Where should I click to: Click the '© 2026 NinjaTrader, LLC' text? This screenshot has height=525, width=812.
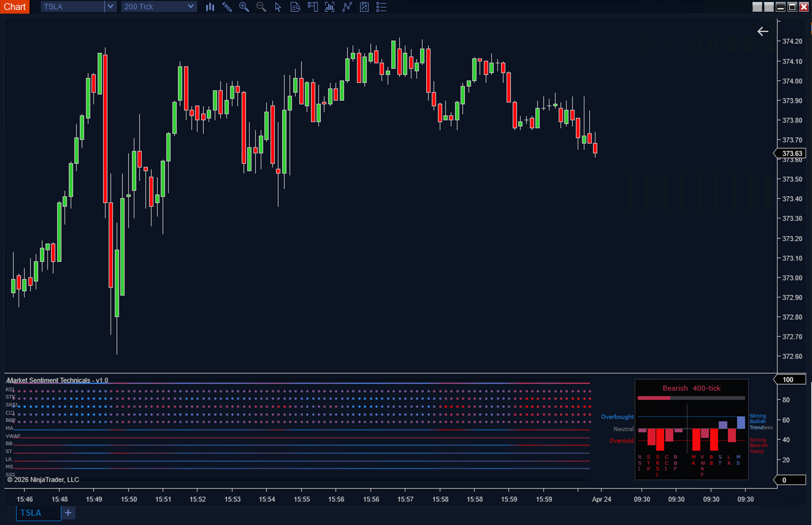43,480
